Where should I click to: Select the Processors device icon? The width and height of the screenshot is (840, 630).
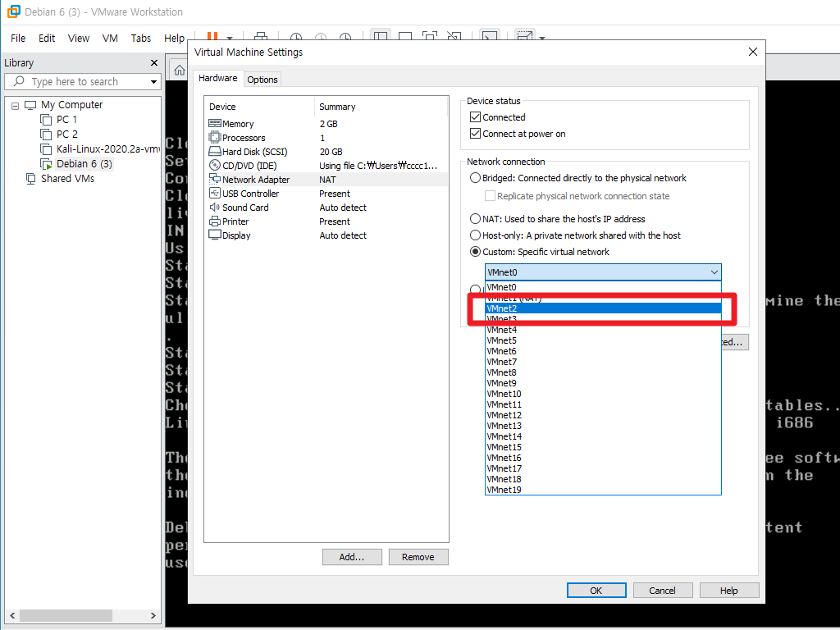[x=215, y=138]
